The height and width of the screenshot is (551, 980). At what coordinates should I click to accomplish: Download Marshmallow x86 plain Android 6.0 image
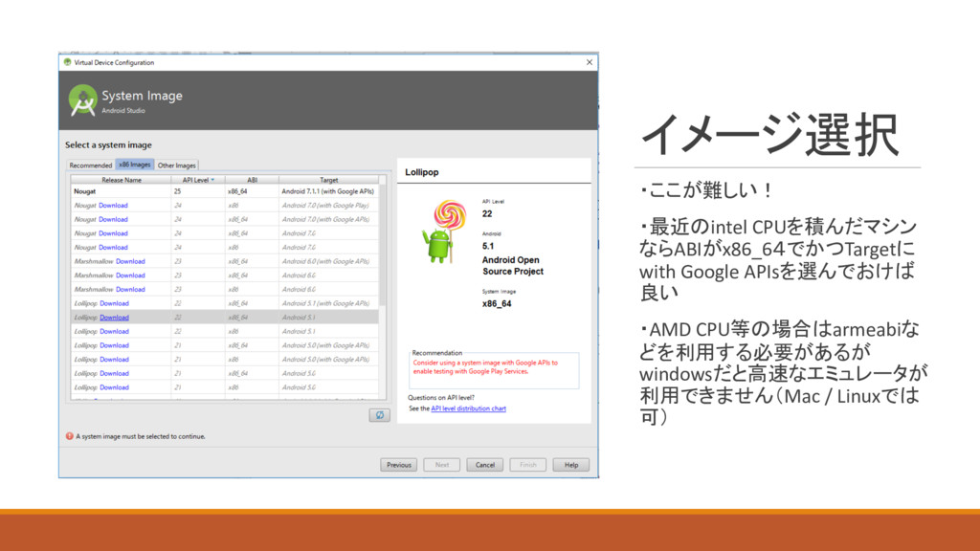130,289
